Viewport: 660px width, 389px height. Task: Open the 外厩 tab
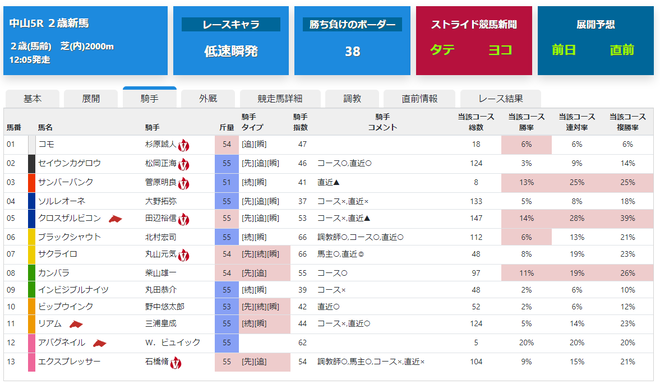[208, 99]
